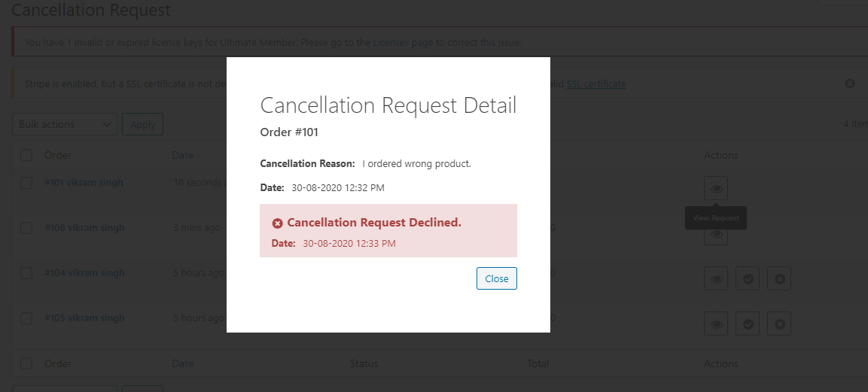This screenshot has width=868, height=392.
Task: Open order #105 vikram singh
Action: click(x=84, y=318)
